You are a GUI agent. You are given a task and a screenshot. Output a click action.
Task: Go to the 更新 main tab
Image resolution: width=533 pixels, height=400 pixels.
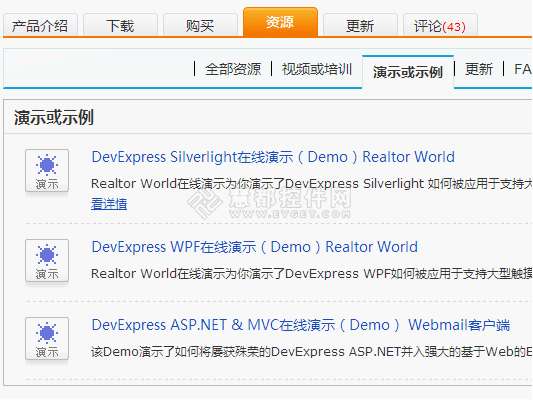(x=360, y=25)
